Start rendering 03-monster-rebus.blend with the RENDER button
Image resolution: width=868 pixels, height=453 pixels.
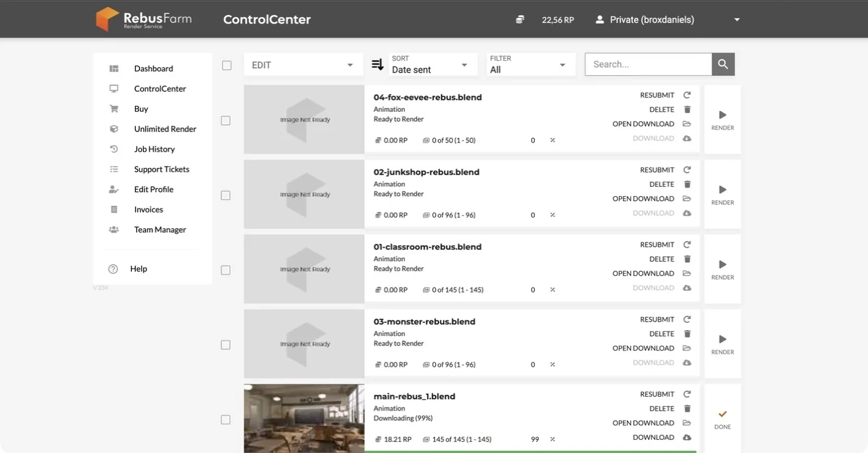(722, 344)
